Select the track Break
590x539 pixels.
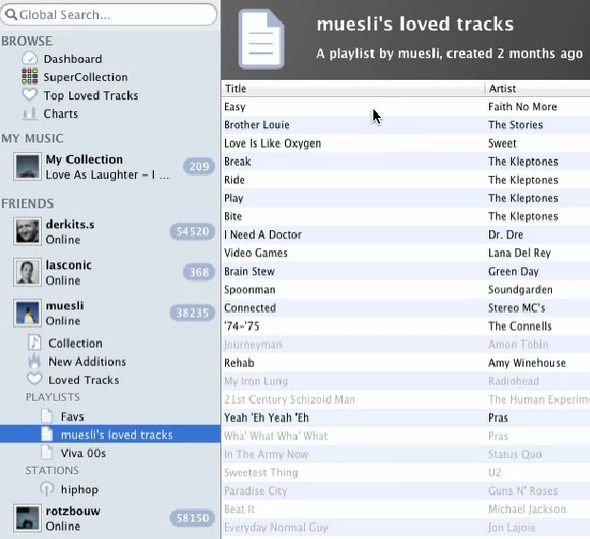[237, 161]
